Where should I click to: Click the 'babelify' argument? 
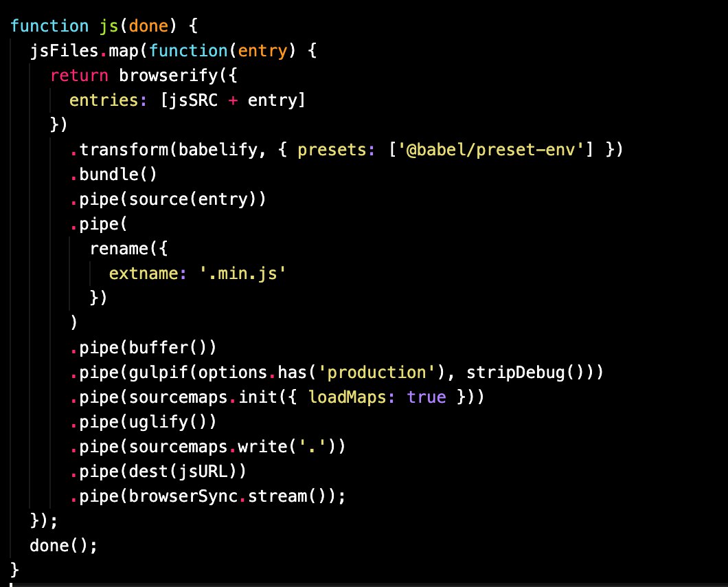click(x=218, y=150)
